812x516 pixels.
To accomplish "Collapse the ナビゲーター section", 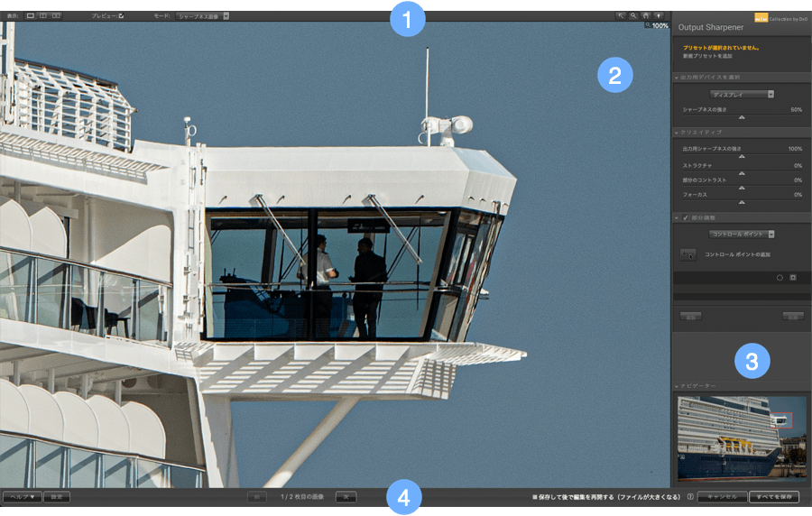I will (x=677, y=386).
